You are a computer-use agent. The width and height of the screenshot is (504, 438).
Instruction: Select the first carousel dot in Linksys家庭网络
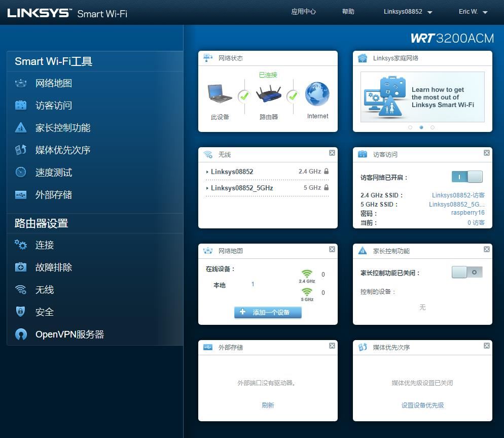coord(410,127)
